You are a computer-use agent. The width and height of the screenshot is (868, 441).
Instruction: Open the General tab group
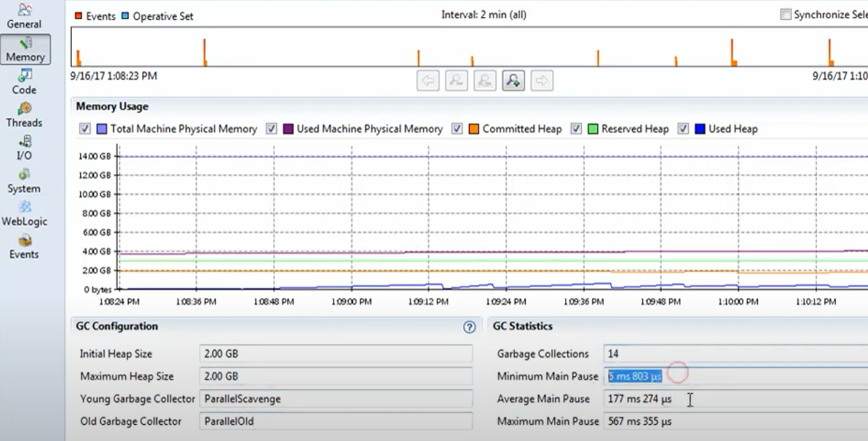(x=24, y=17)
